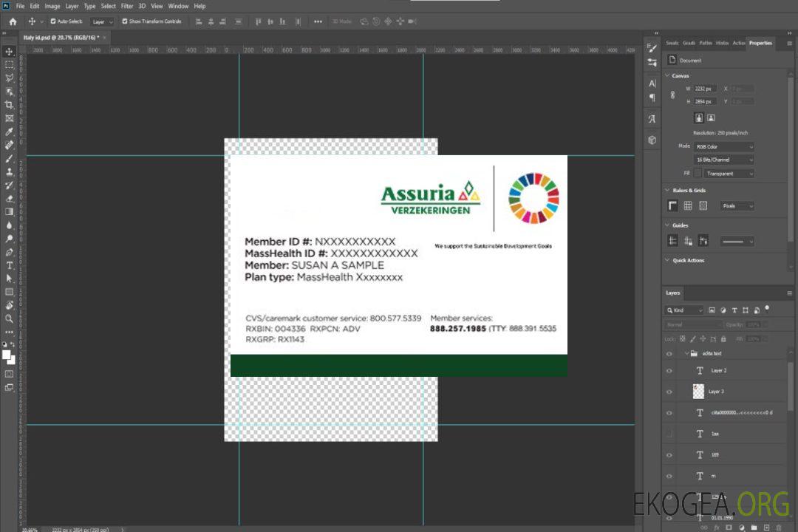The height and width of the screenshot is (532, 798).
Task: Set canvas to portrait orientation
Action: tap(699, 118)
